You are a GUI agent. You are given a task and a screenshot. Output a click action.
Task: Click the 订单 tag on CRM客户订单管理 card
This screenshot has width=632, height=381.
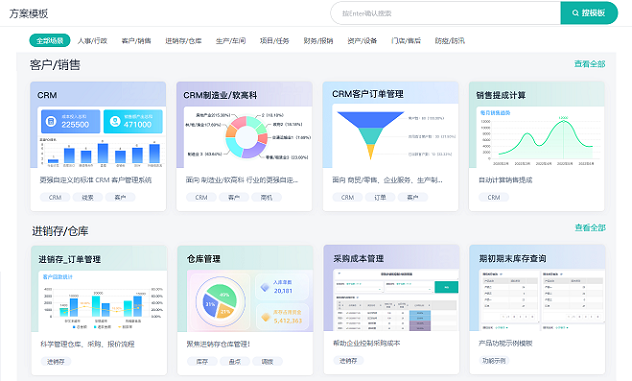[x=380, y=197]
